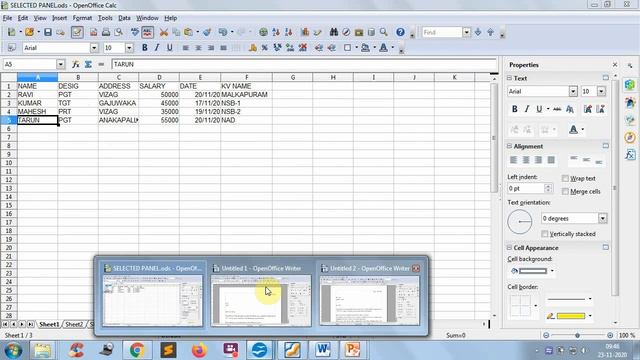
Task: Switch to Untitled 1 Writer thumbnail
Action: pyautogui.click(x=261, y=295)
